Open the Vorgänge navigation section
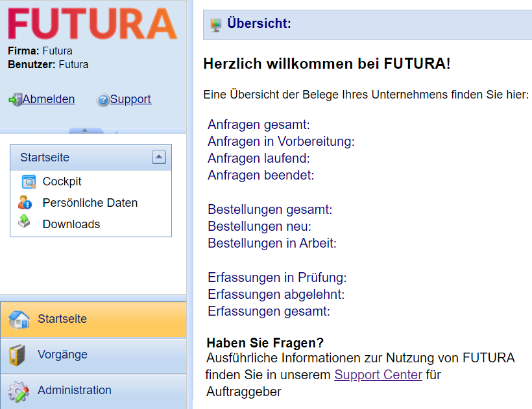 pyautogui.click(x=62, y=355)
